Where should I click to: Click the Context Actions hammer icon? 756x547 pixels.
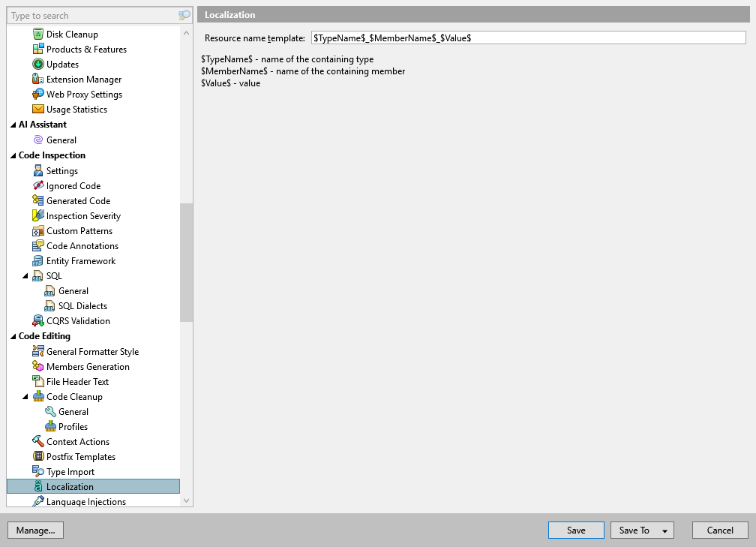[37, 441]
